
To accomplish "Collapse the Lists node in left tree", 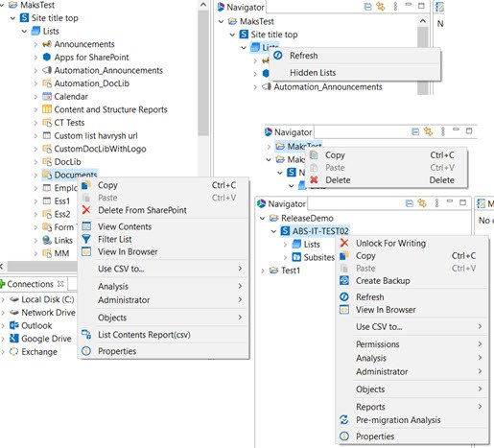I will click(24, 32).
